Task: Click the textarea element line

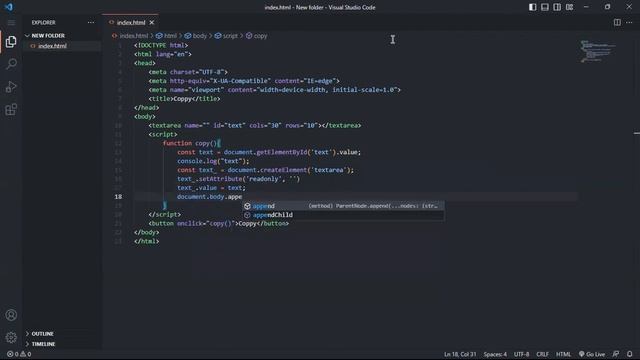Action: pyautogui.click(x=255, y=126)
